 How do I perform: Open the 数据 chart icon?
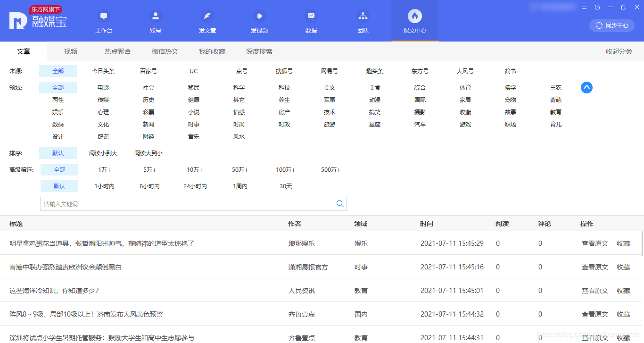(x=311, y=16)
